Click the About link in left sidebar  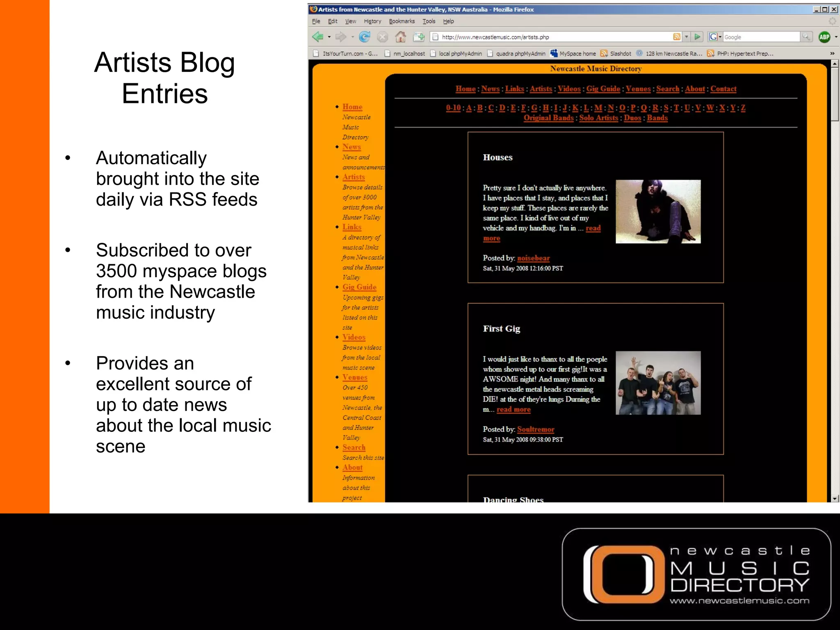(352, 468)
